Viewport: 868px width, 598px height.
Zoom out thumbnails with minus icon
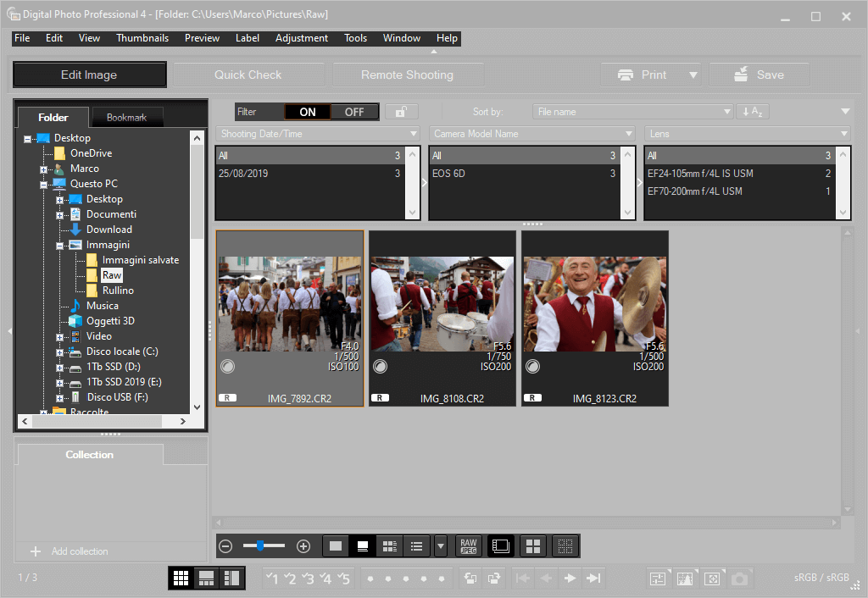225,546
